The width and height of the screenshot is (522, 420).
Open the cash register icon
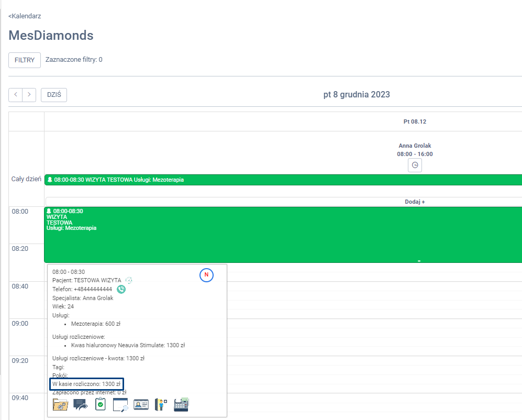coord(181,404)
